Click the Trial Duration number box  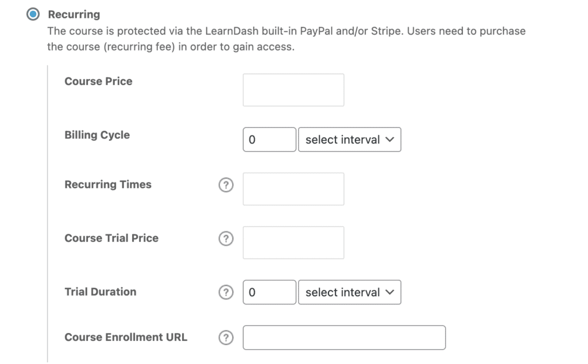point(269,292)
